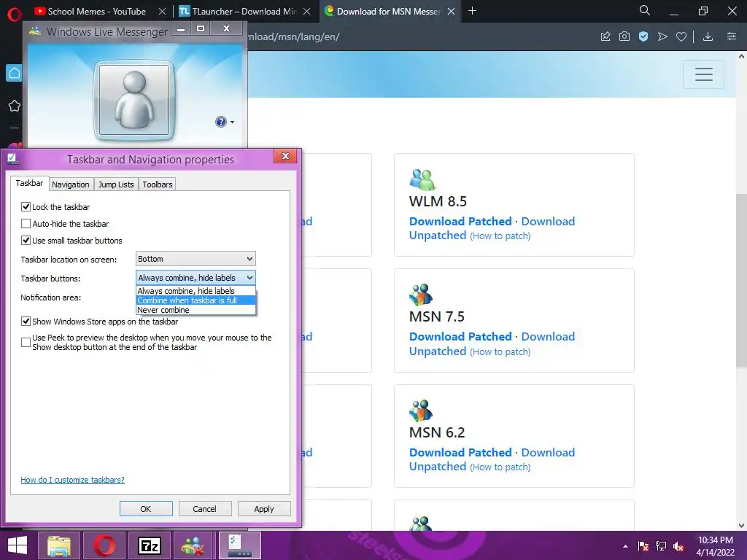Open the Opera easy setup icon
The image size is (747, 560).
click(732, 36)
